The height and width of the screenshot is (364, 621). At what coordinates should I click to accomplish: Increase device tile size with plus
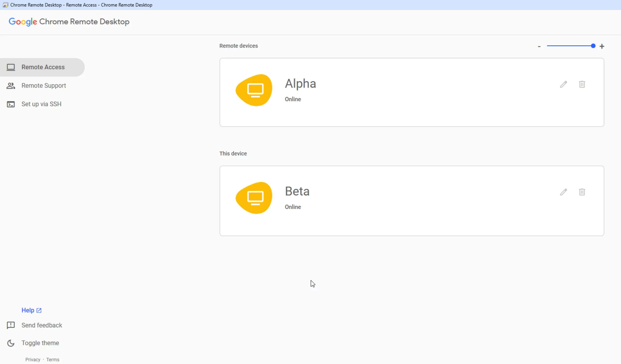click(602, 46)
